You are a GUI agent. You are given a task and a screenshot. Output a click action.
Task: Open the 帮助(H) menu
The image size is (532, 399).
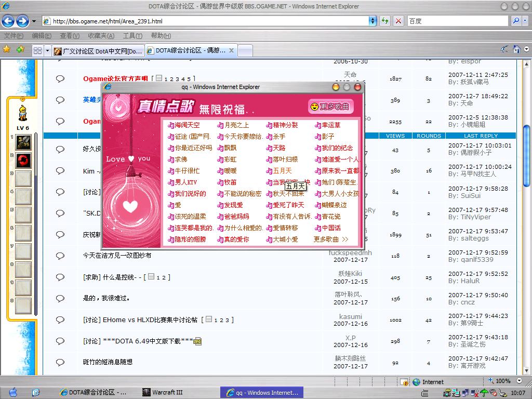(161, 36)
